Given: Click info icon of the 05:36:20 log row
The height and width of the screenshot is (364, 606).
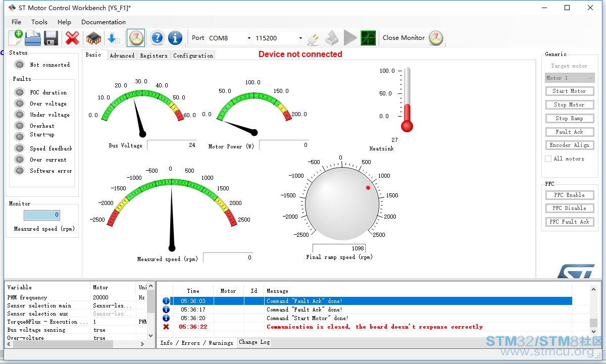Looking at the screenshot, I should 166,318.
